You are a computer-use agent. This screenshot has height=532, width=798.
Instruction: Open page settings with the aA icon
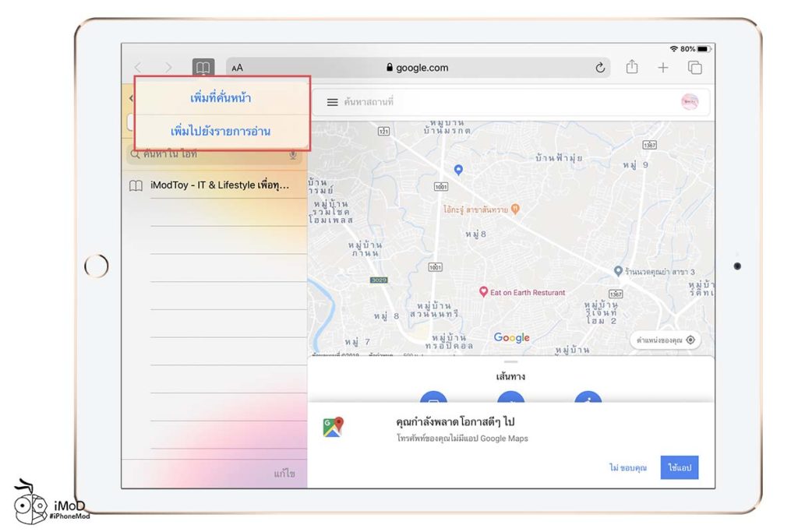237,68
